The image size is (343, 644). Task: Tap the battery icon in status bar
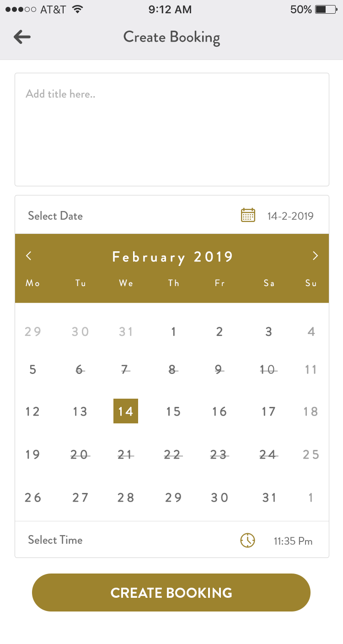[x=326, y=10]
